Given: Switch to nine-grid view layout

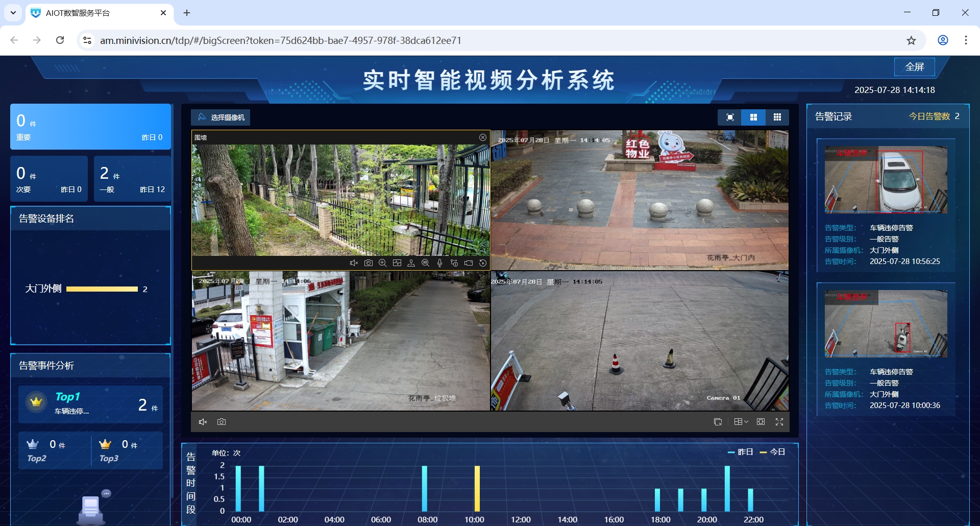Looking at the screenshot, I should click(x=777, y=117).
